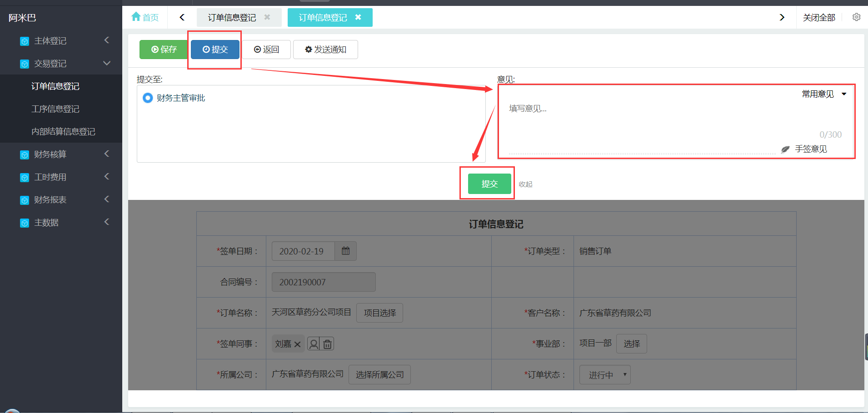Open 工序信息登记 in the sidebar
Screen dimensions: 868x413
(55, 109)
